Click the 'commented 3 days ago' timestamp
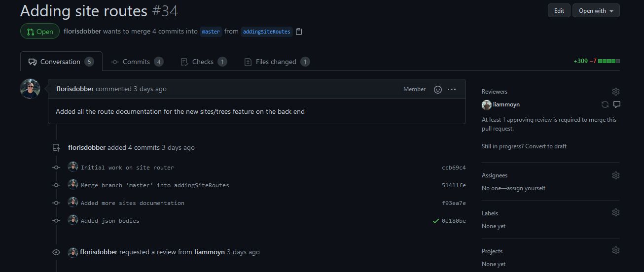Viewport: 644px width, 272px height. pos(131,89)
